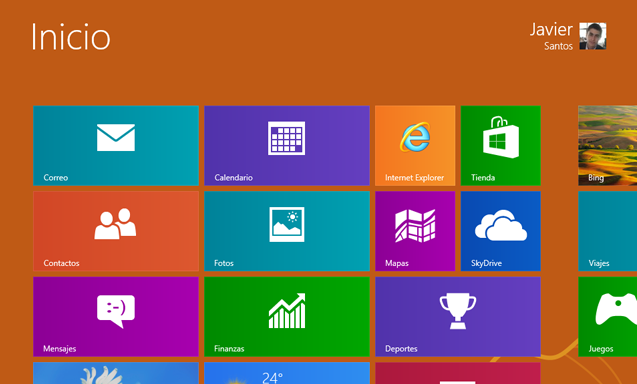The image size is (637, 384).
Task: Click the Inicio heading text
Action: (x=71, y=37)
